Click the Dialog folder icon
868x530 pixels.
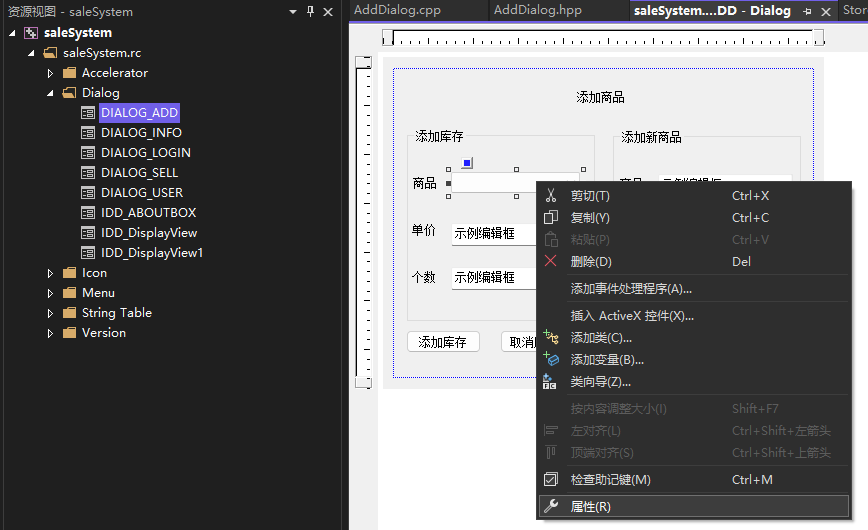click(69, 93)
